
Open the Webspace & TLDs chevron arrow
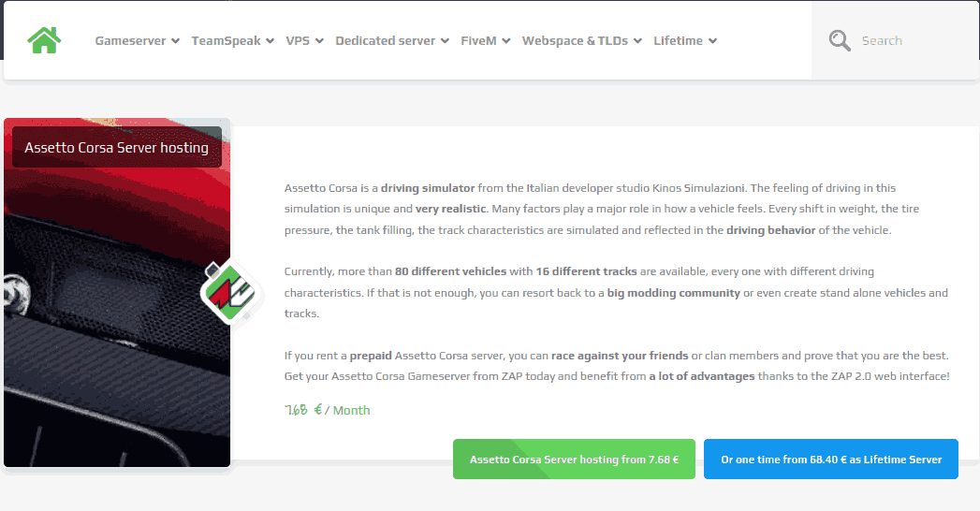click(637, 41)
